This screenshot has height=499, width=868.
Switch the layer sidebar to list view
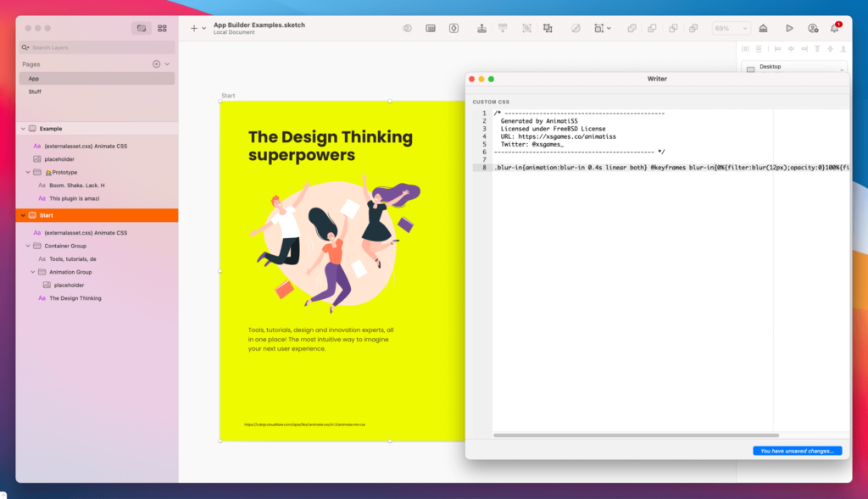[142, 27]
